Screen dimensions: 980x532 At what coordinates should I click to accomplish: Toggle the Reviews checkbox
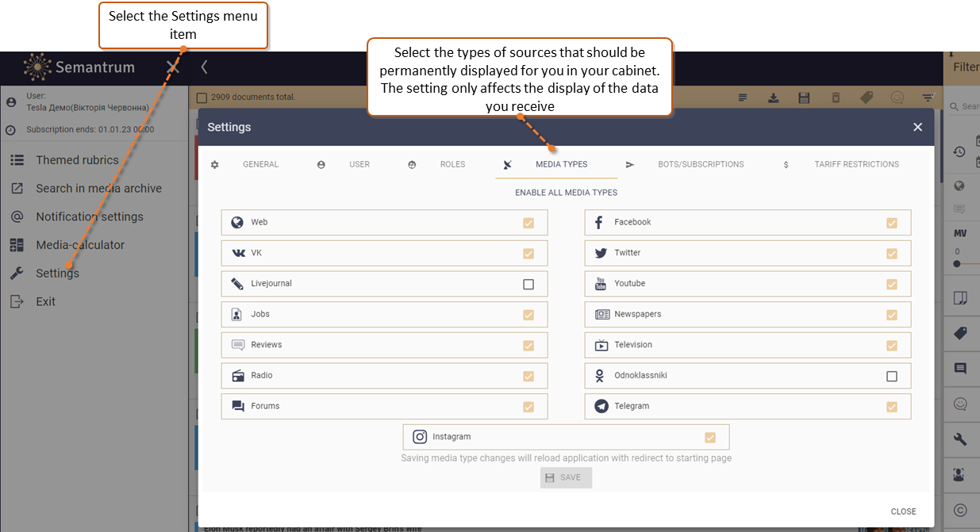tap(528, 346)
